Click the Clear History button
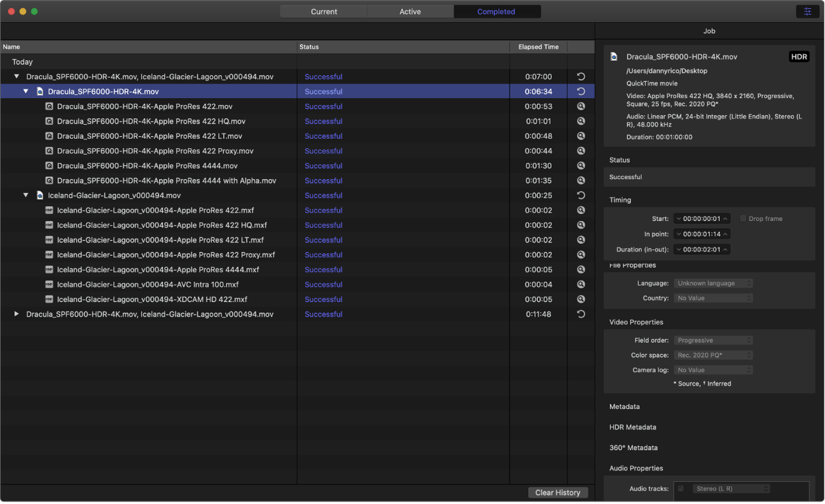This screenshot has height=504, width=825. coord(558,493)
